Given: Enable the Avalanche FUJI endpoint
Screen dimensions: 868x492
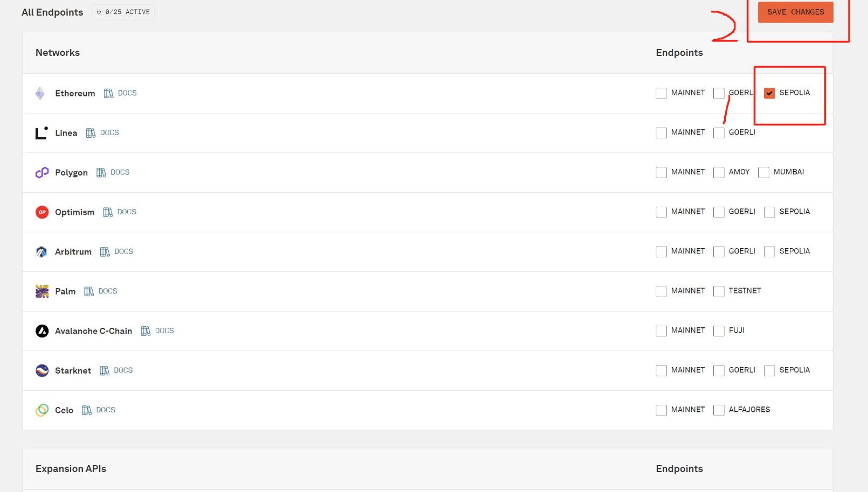Looking at the screenshot, I should point(719,331).
